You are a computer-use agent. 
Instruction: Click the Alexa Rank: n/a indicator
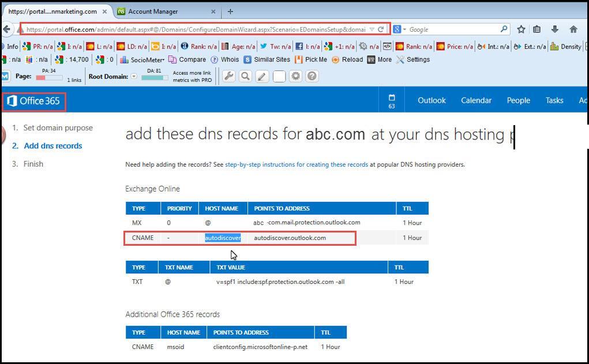point(198,47)
